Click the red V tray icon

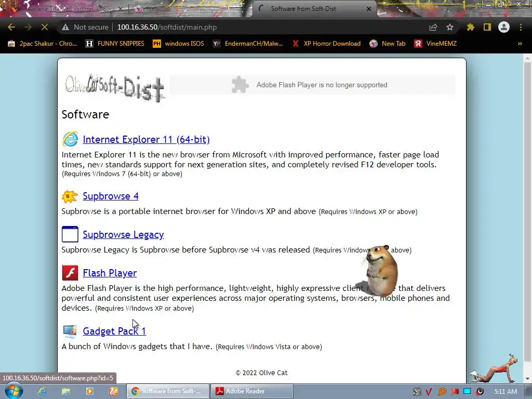point(429,392)
